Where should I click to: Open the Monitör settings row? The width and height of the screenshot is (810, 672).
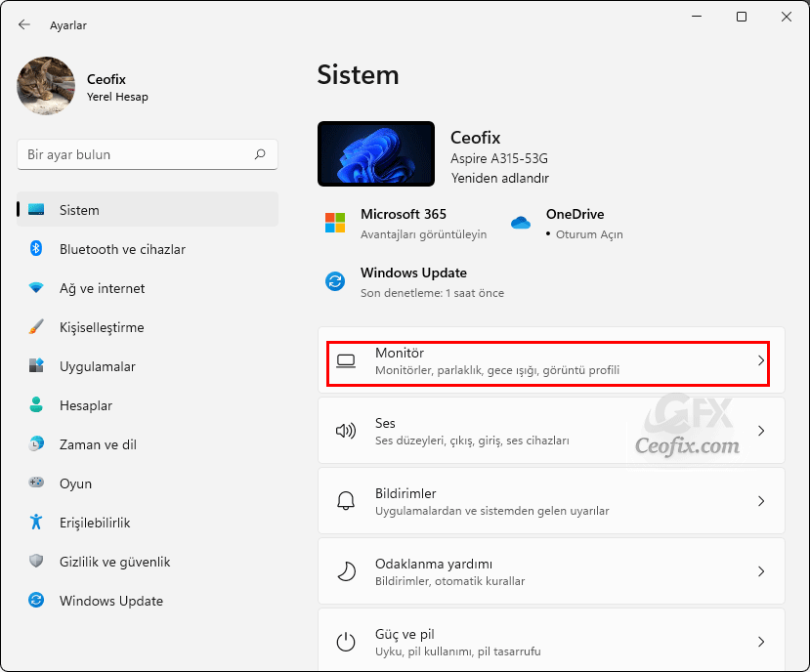tap(551, 360)
